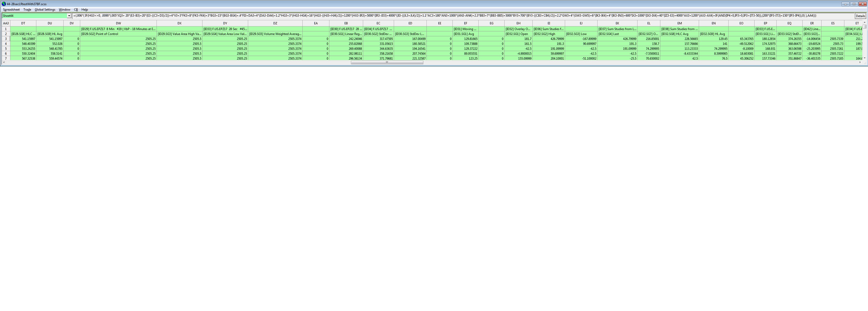Screen dimensions: 868x311
Task: Minimize the spreadsheet window
Action: click(x=845, y=4)
